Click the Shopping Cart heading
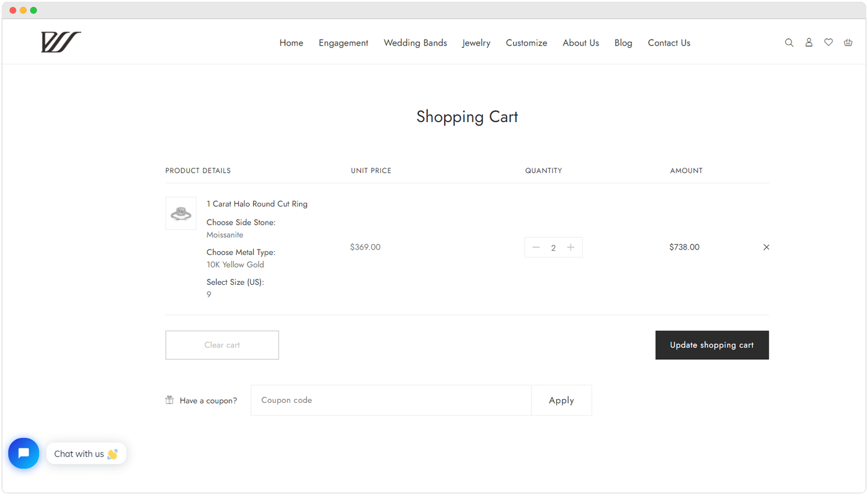868x495 pixels. pos(467,116)
